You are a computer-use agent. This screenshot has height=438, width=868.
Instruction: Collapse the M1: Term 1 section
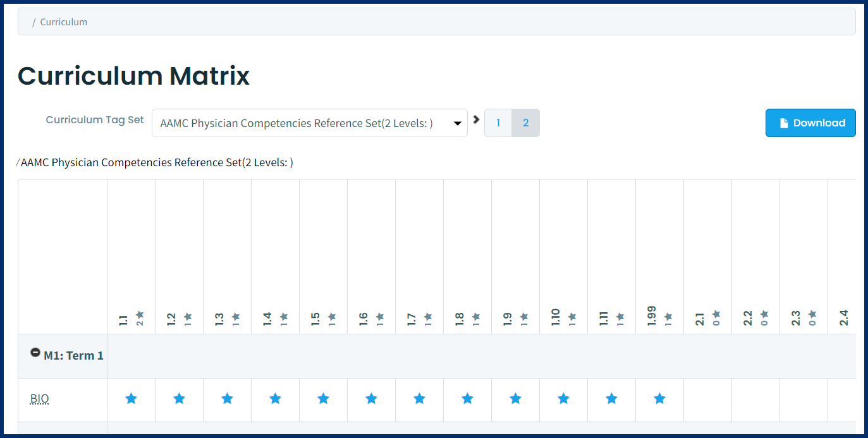point(35,353)
